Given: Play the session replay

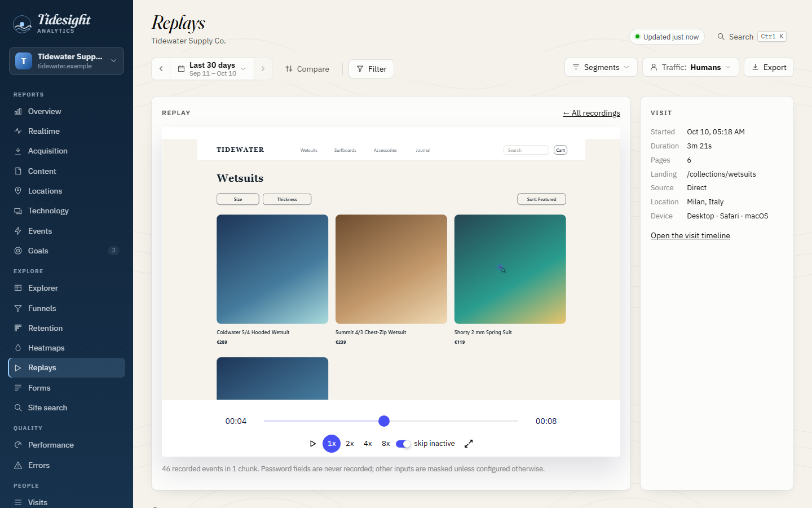Looking at the screenshot, I should pyautogui.click(x=313, y=444).
